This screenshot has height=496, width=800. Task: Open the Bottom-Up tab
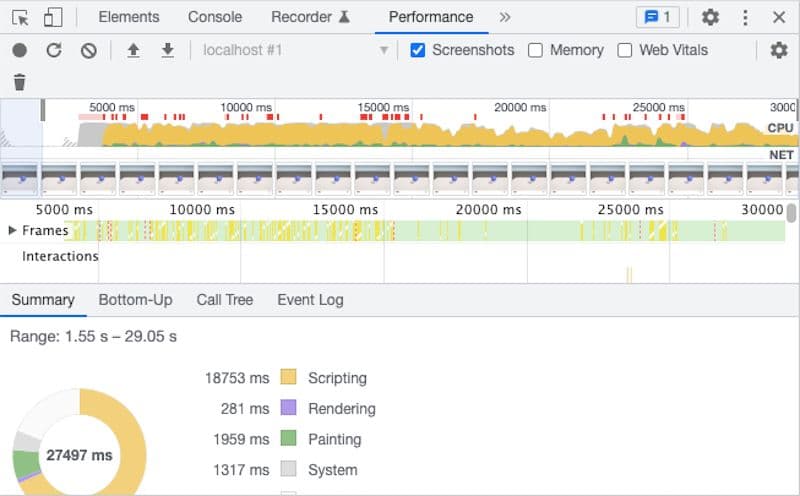tap(135, 300)
